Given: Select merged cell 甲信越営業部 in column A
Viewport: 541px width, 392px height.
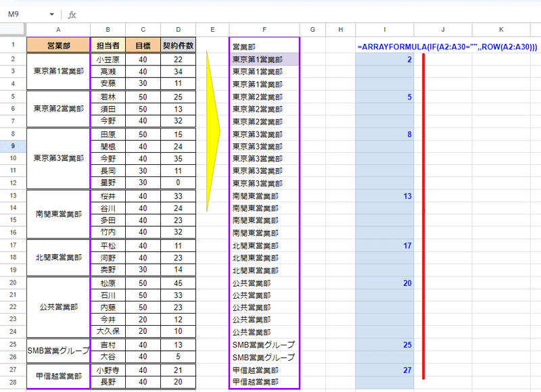Looking at the screenshot, I should click(58, 376).
